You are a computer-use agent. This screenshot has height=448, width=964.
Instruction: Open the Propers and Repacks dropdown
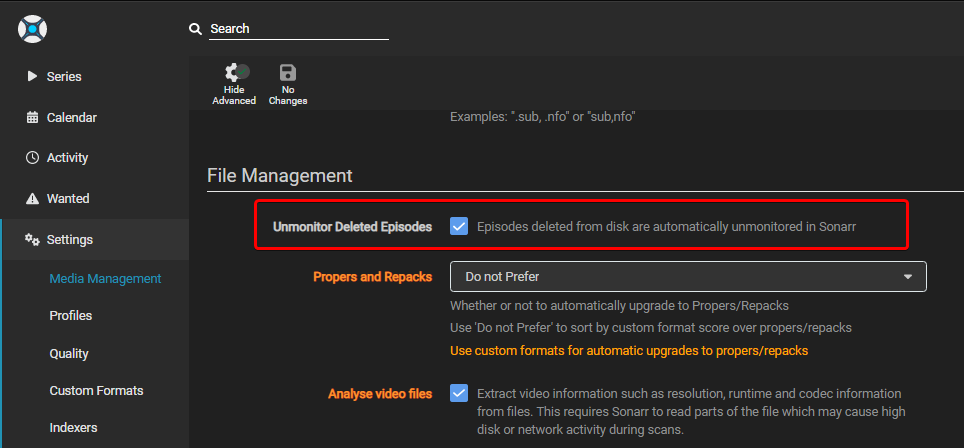pos(688,276)
